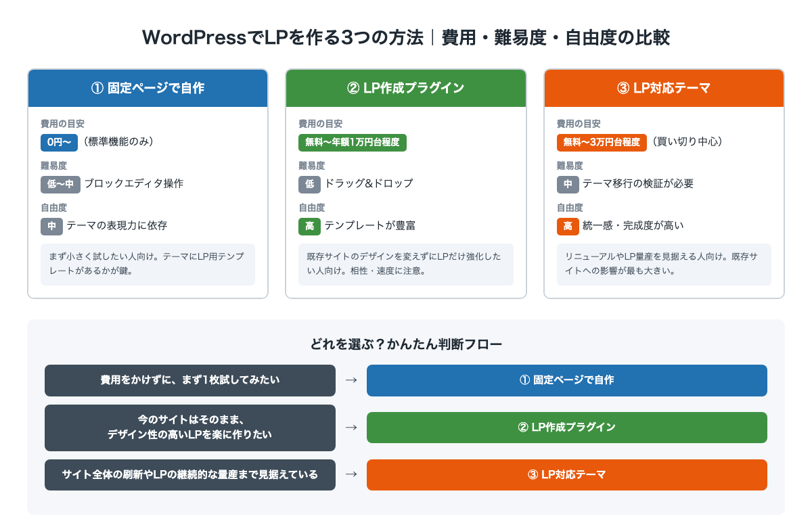
Task: Click the orange '高' freedom badge
Action: [568, 226]
